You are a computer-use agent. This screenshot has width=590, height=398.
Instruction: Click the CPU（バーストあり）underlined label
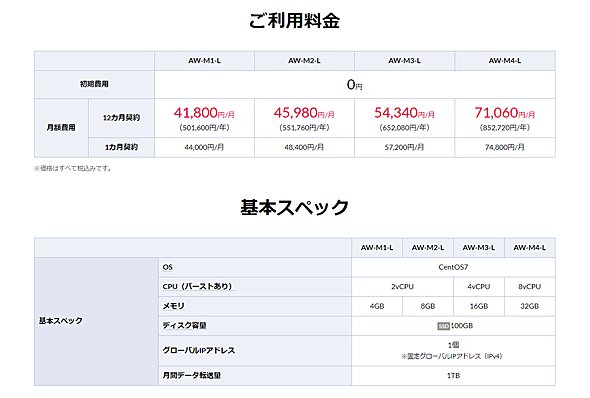point(198,287)
